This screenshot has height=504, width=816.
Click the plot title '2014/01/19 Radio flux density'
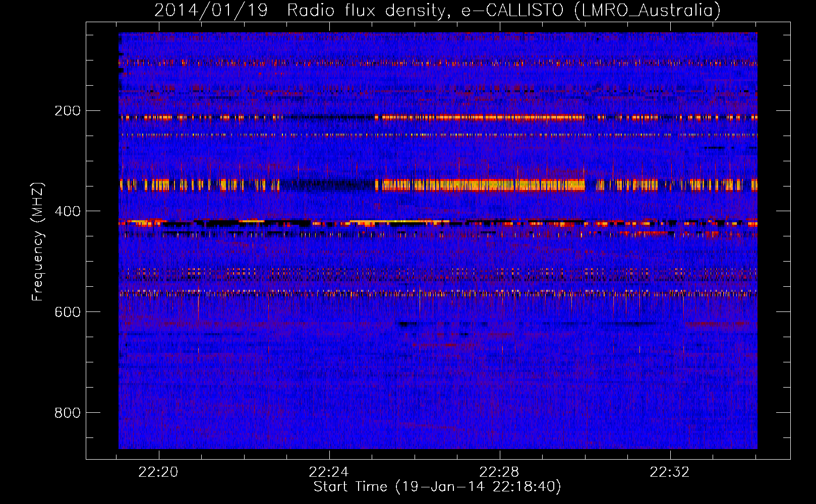click(x=437, y=11)
